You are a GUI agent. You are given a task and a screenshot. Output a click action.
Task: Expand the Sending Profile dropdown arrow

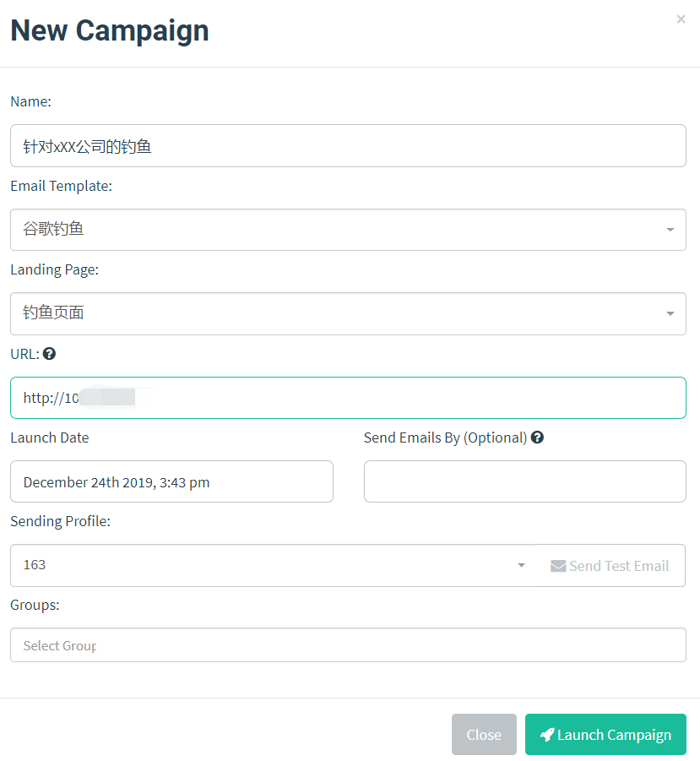click(x=521, y=565)
